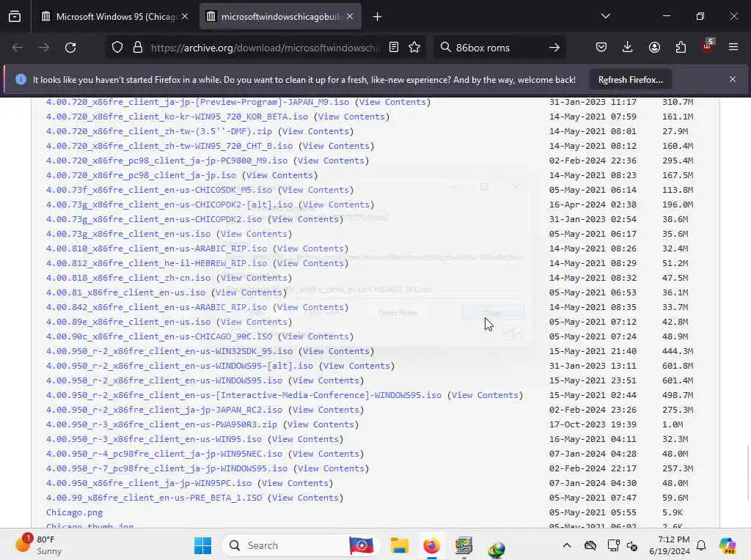The image size is (751, 560).
Task: Download 4.00.950_r-2 WINDOWS95.iso file
Action: pos(164,380)
